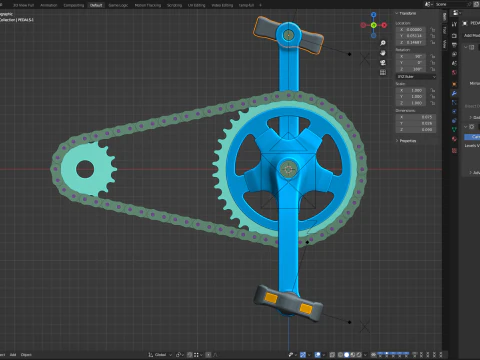Open the Scene properties tab
Viewport: 480px width, 360px height.
[454, 63]
